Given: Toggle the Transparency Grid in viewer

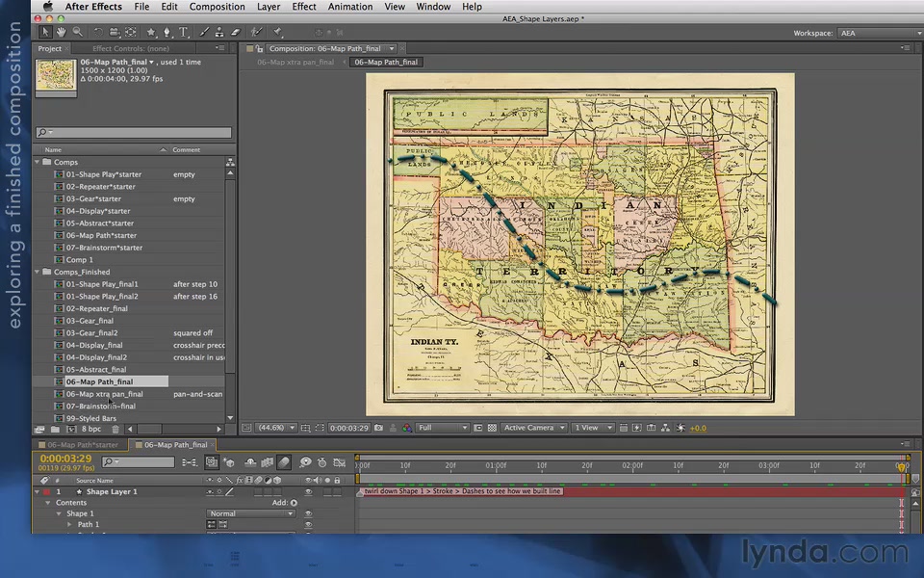Looking at the screenshot, I should point(492,428).
